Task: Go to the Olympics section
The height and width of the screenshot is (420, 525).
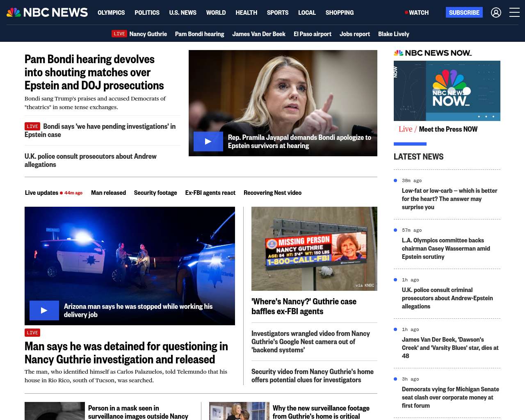Action: (111, 13)
